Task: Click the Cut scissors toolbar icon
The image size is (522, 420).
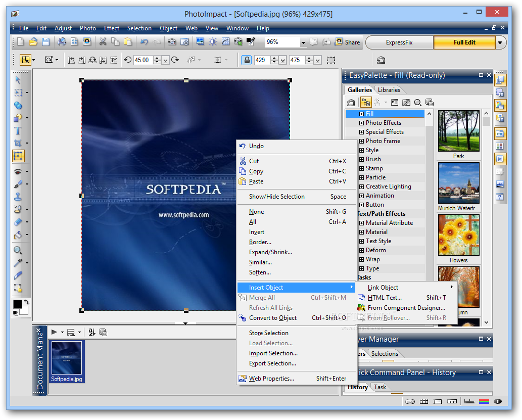Action: coord(103,41)
